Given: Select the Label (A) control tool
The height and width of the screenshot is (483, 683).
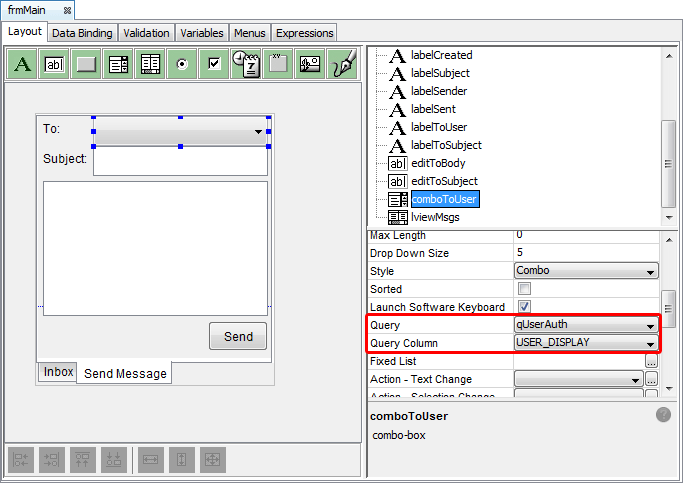Looking at the screenshot, I should (23, 64).
